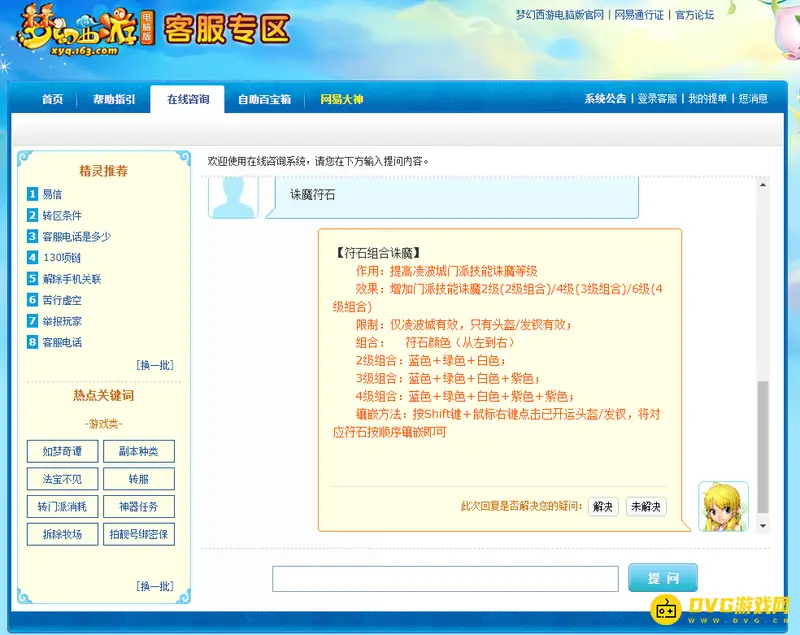Click keyword button 副本种类

pos(139,451)
